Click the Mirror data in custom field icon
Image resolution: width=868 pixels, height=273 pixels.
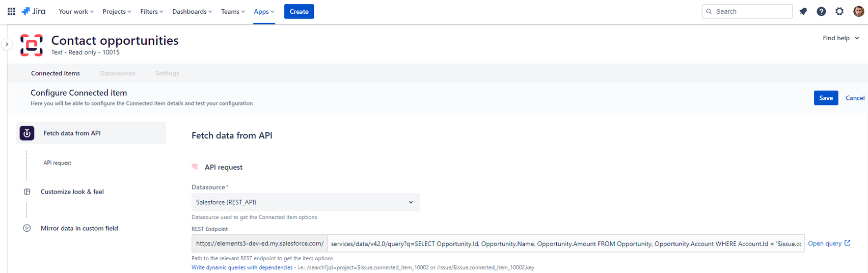click(x=27, y=228)
